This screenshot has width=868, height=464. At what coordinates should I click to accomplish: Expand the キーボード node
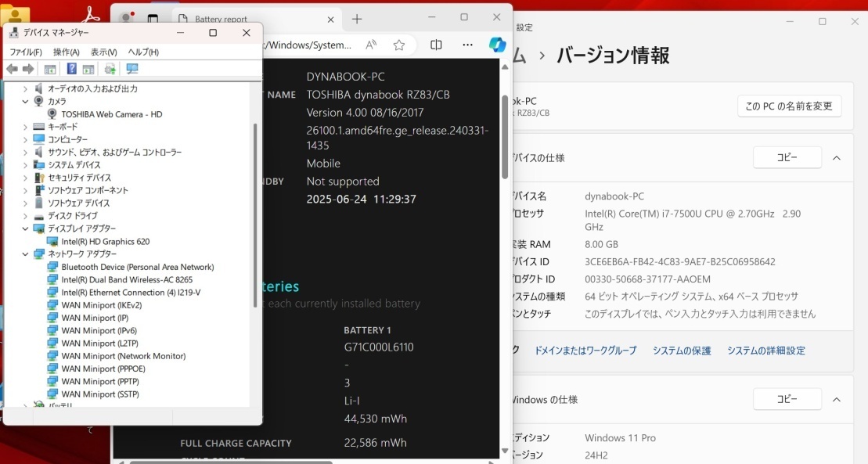(25, 127)
